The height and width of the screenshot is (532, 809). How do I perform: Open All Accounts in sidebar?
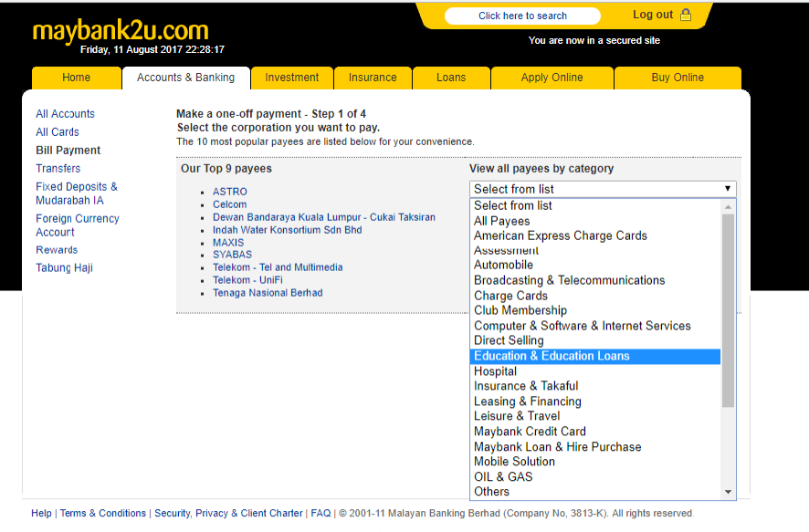coord(65,114)
